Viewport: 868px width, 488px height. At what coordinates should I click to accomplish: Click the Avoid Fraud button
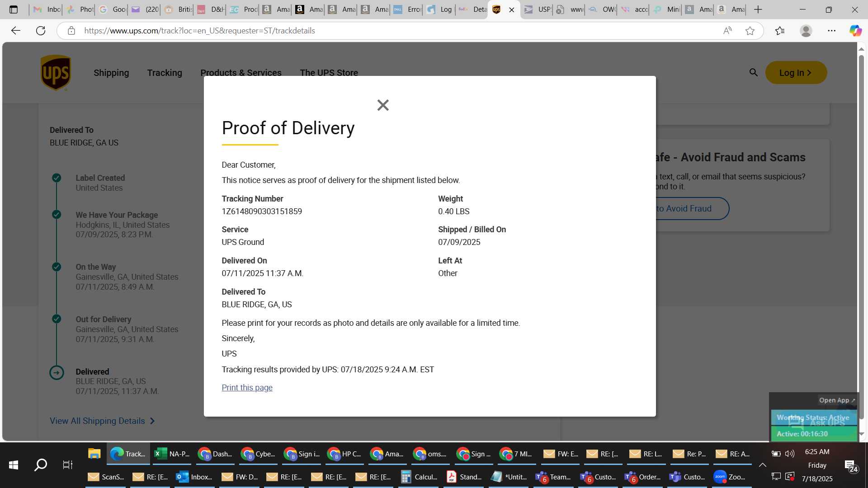692,208
